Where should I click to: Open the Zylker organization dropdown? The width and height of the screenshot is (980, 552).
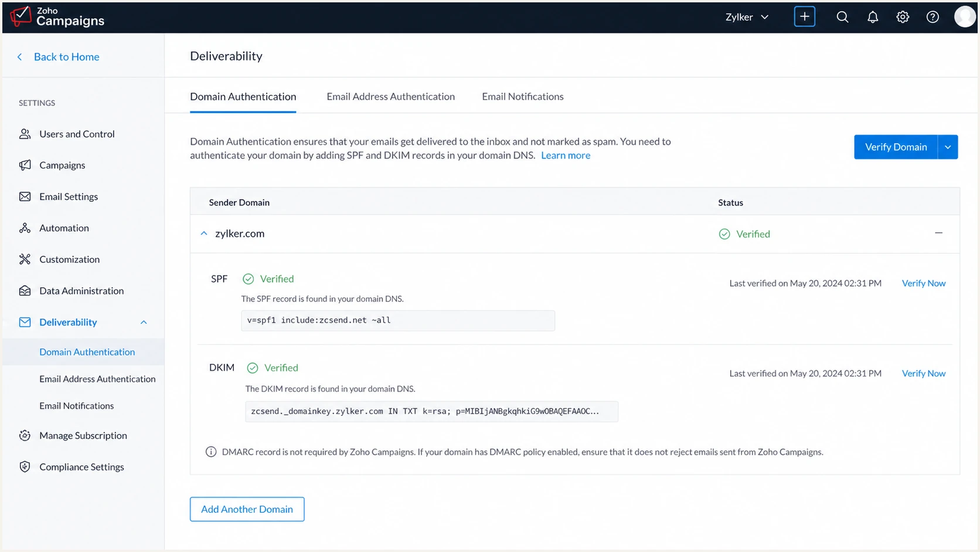coord(747,17)
